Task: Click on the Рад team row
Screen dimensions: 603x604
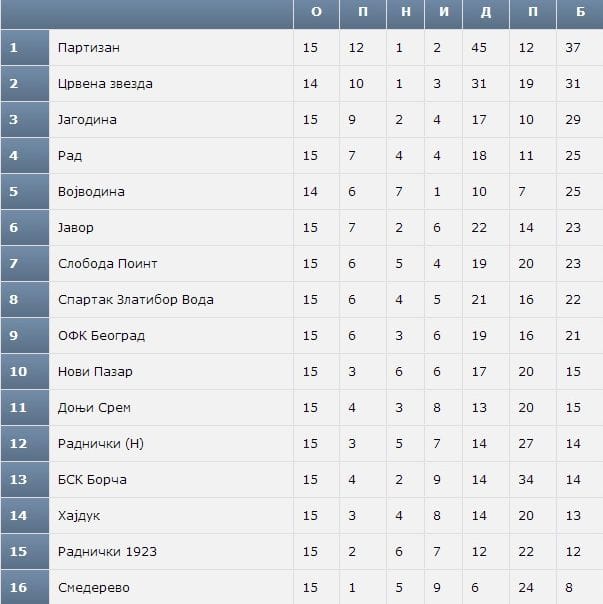Action: (70, 156)
